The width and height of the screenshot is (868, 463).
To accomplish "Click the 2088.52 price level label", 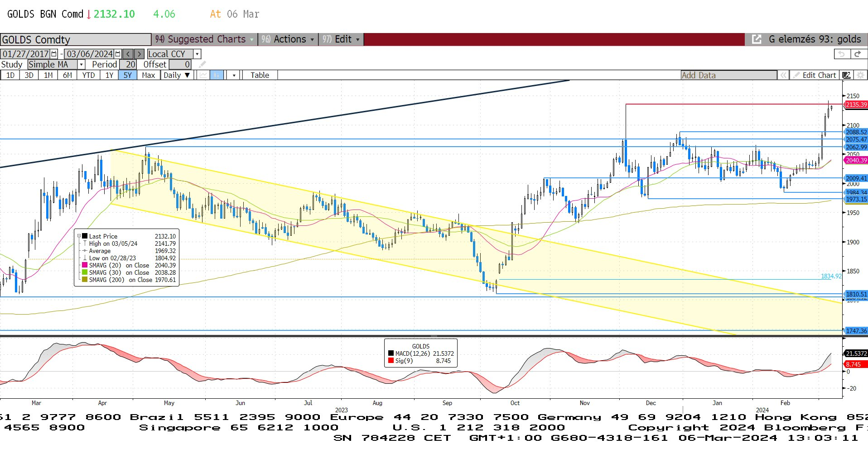I will pyautogui.click(x=856, y=132).
